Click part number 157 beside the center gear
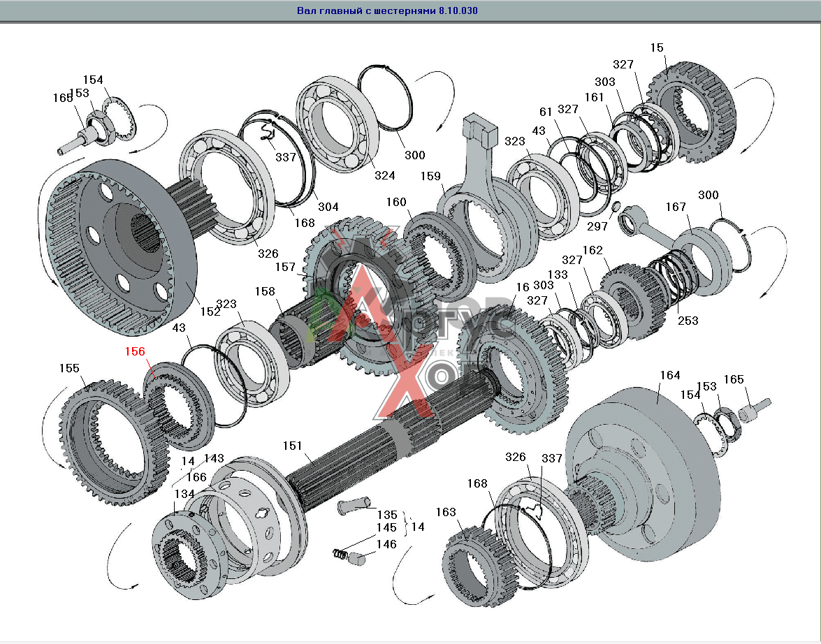Screen dimensions: 821x644 pyautogui.click(x=285, y=267)
